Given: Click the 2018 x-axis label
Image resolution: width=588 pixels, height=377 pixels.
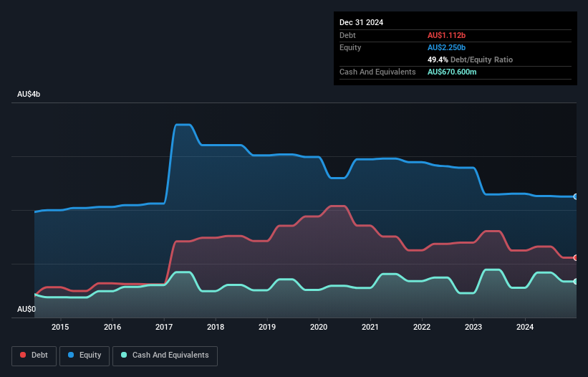Looking at the screenshot, I should [x=216, y=327].
